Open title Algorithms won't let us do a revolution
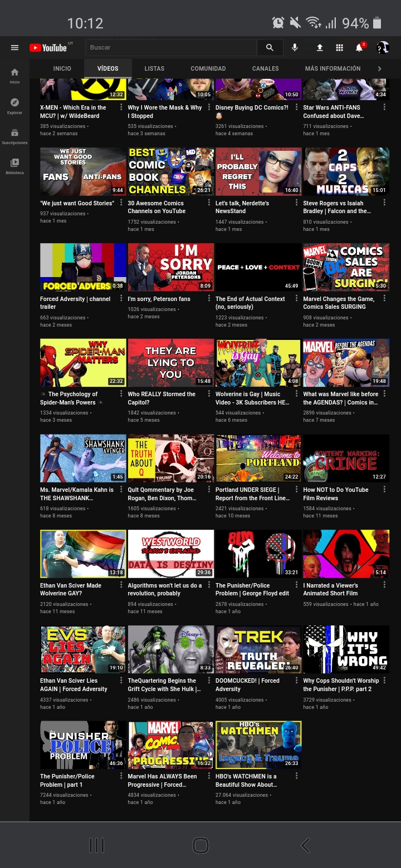Image resolution: width=401 pixels, height=868 pixels. (x=165, y=589)
